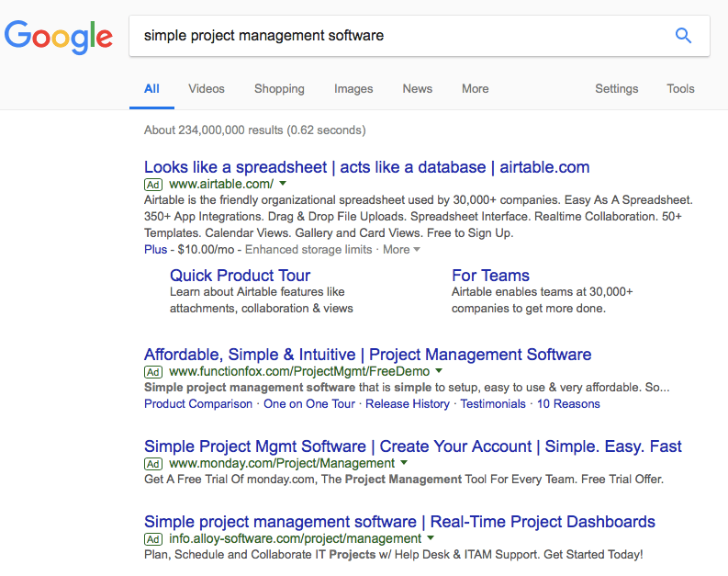Image resolution: width=728 pixels, height=576 pixels.
Task: Open the Release History link
Action: coord(408,403)
